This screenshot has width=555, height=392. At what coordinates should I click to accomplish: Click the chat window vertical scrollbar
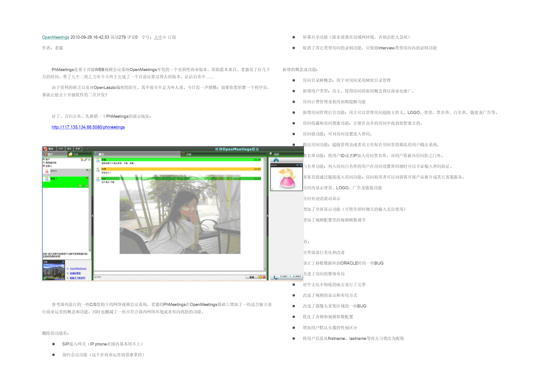point(265,214)
